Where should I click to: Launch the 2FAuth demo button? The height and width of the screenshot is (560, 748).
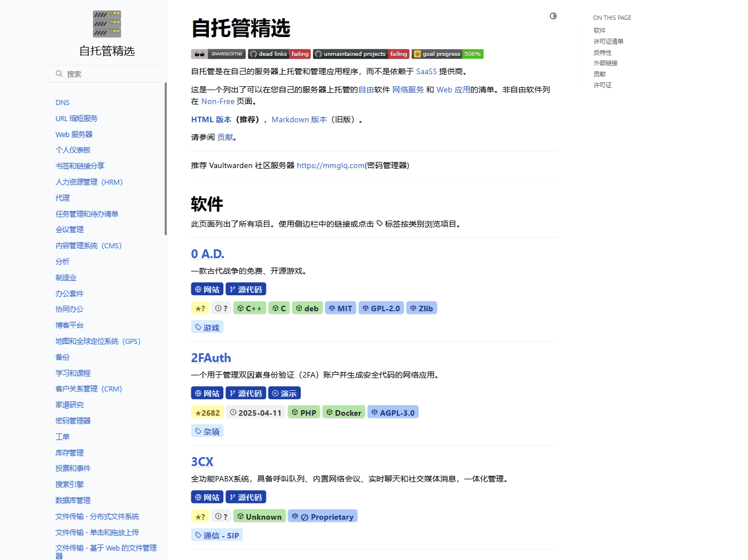click(x=284, y=394)
